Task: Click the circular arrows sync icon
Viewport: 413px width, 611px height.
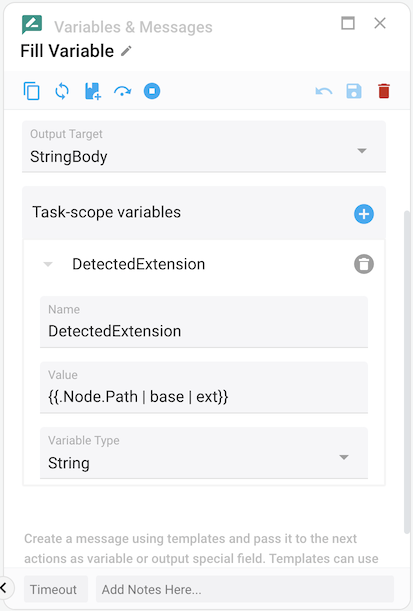Action: pos(62,91)
